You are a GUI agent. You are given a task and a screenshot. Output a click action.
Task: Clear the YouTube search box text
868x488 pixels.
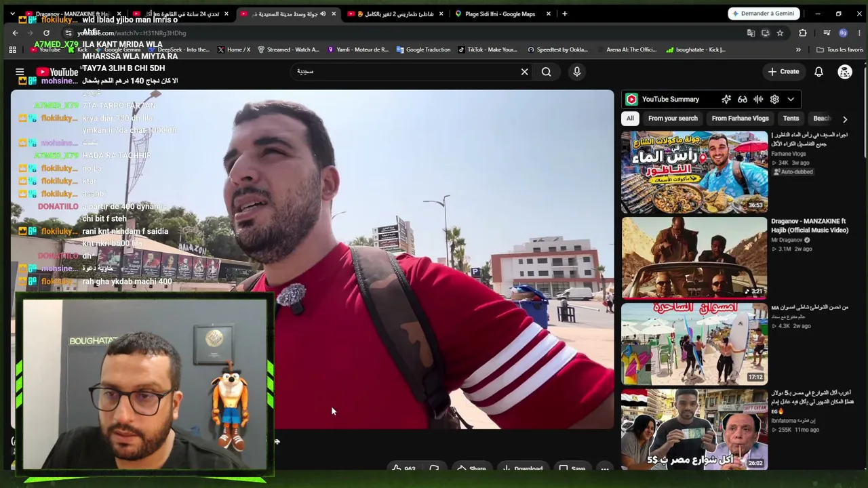(x=524, y=72)
